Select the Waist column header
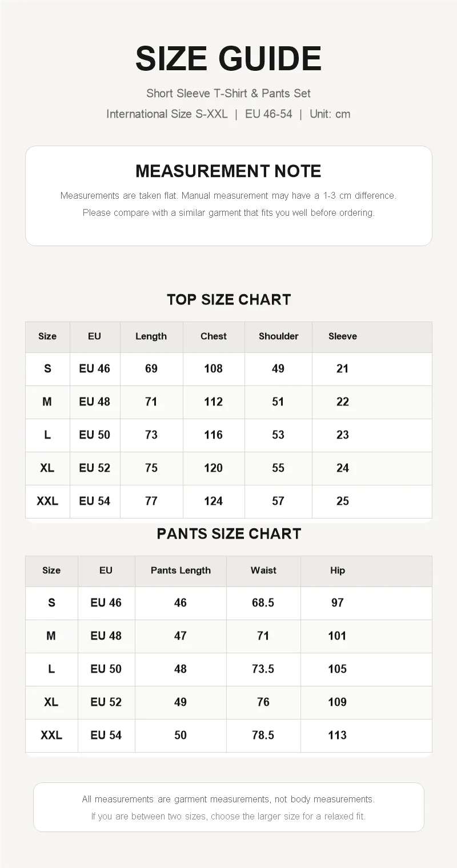 (x=263, y=570)
